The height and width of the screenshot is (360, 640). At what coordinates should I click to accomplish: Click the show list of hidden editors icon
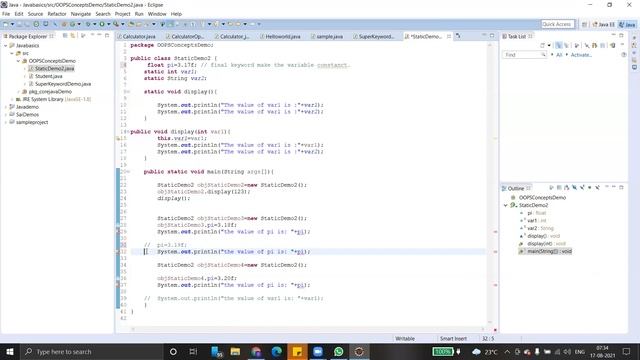point(458,36)
